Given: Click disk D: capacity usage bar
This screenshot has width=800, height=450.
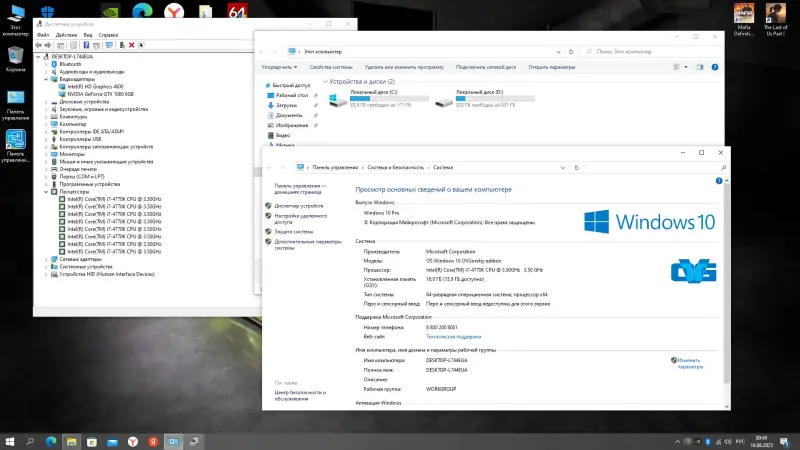Looking at the screenshot, I should [495, 98].
